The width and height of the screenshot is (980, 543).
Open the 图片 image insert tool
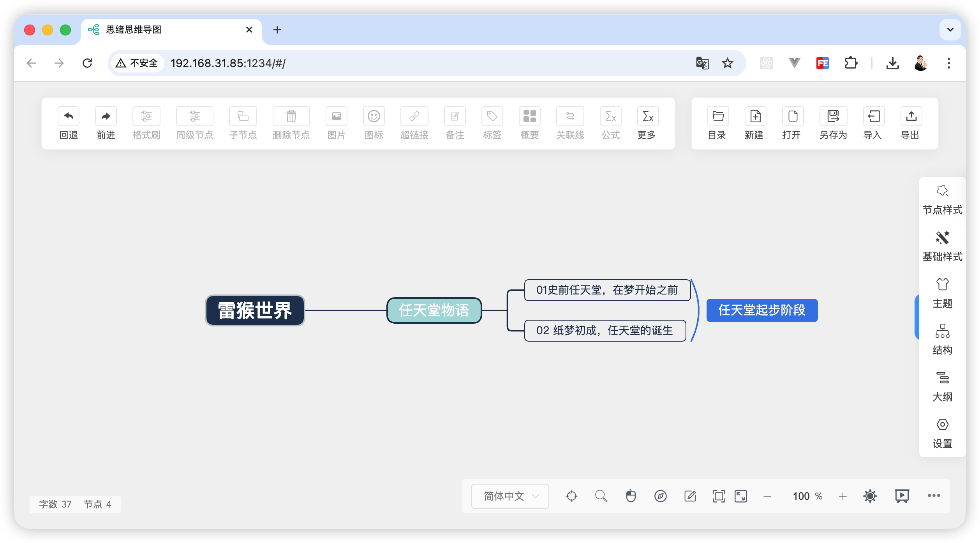click(336, 123)
